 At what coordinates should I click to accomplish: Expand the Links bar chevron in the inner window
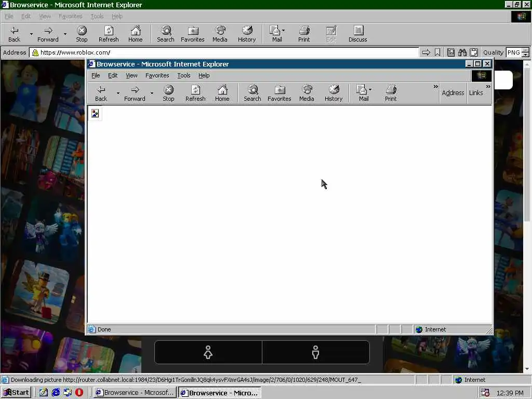point(488,87)
